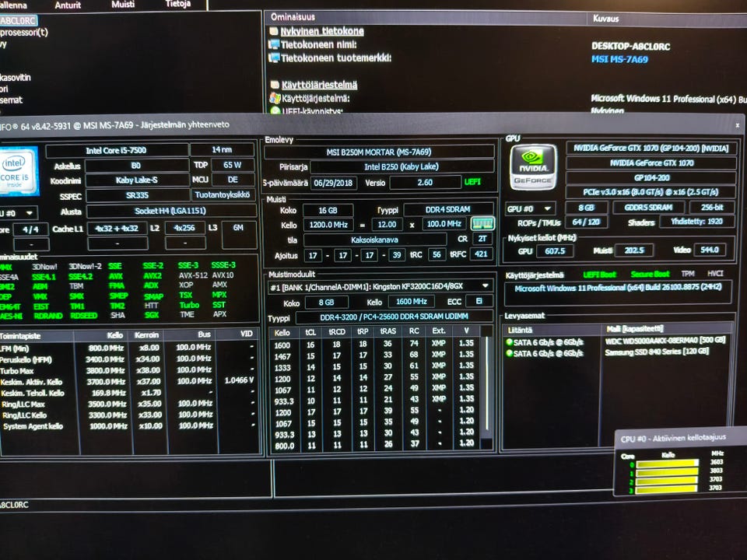Click the DDR4-3200 / PC4-25600 module type field
This screenshot has width=747, height=560.
click(x=394, y=317)
